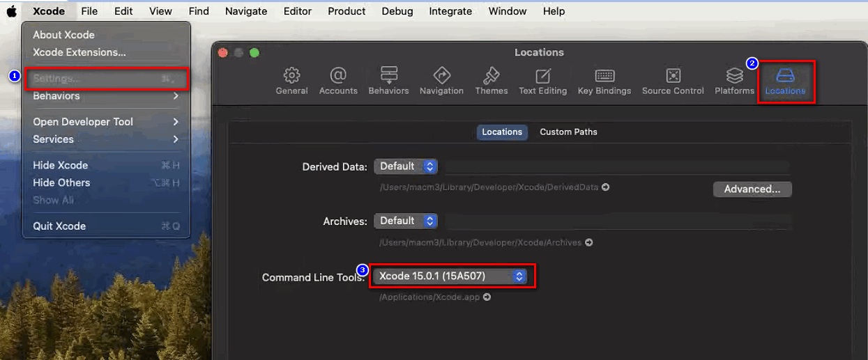Open the File menu
The width and height of the screenshot is (868, 360).
pyautogui.click(x=89, y=11)
